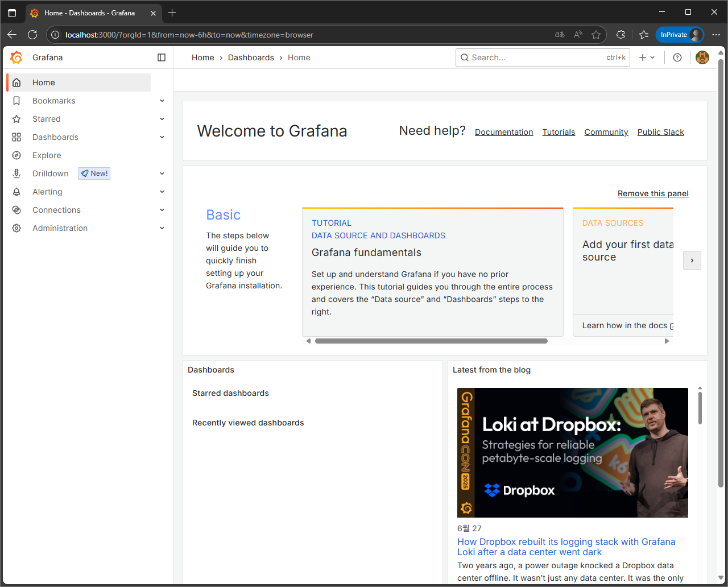The image size is (728, 587).
Task: Click right arrow of setup cards scrollbar
Action: (x=667, y=341)
